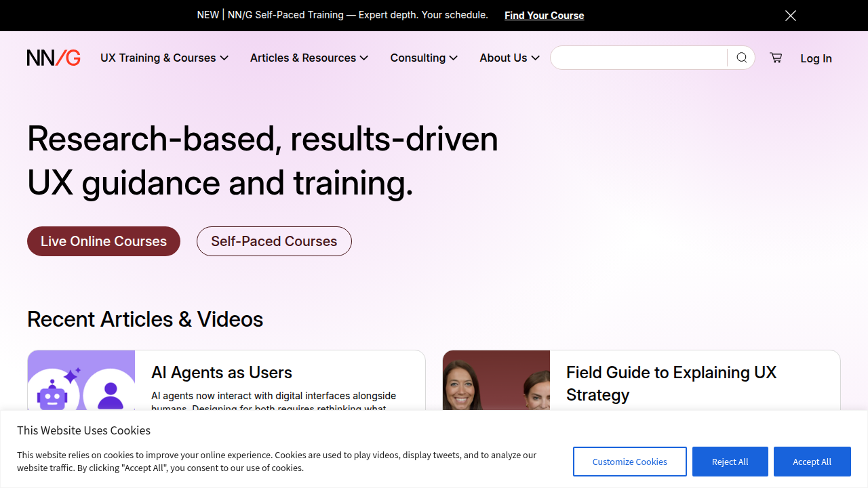Select Self-Paced Courses
The image size is (868, 488).
tap(274, 241)
